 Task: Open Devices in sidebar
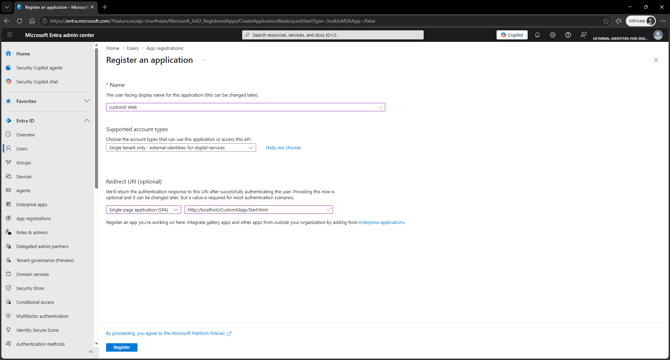click(24, 177)
